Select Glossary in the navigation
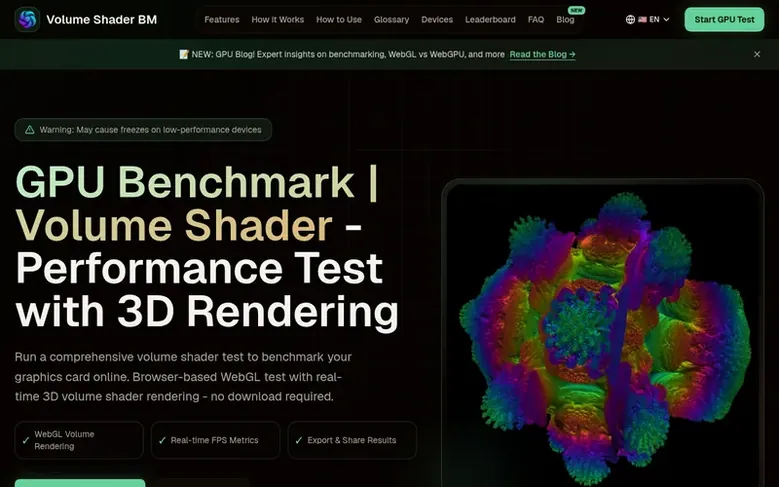Screen dimensions: 779x487 (x=391, y=19)
